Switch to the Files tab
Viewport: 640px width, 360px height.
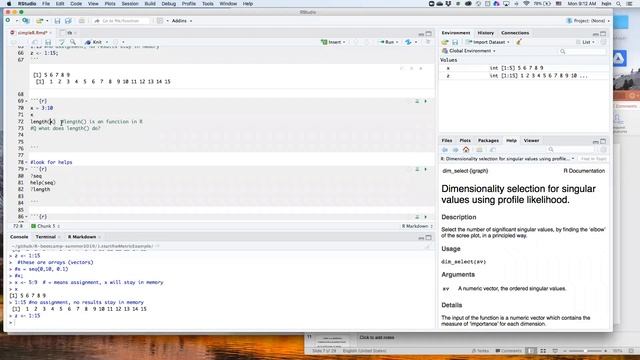[x=447, y=140]
